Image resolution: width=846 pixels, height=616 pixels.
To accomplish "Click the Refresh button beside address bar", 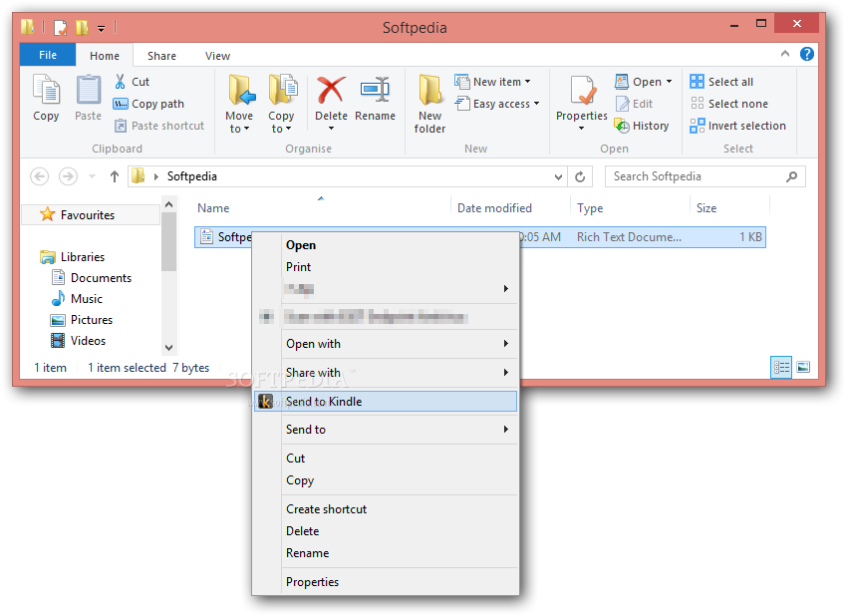I will (580, 176).
